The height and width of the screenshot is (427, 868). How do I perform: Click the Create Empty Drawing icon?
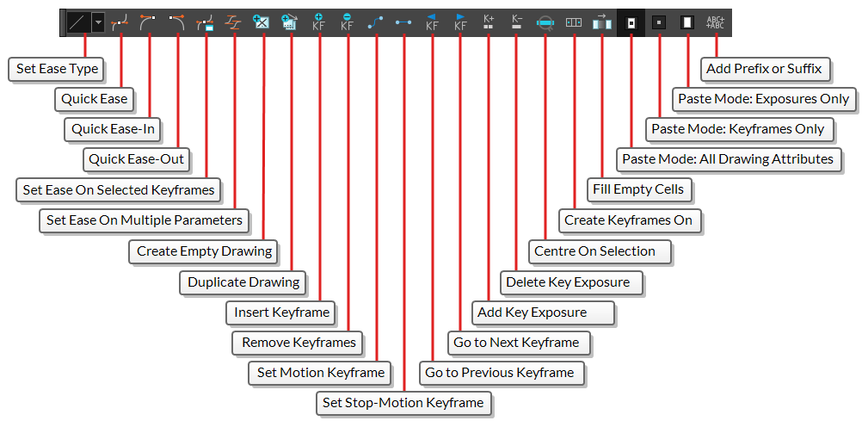pos(262,22)
